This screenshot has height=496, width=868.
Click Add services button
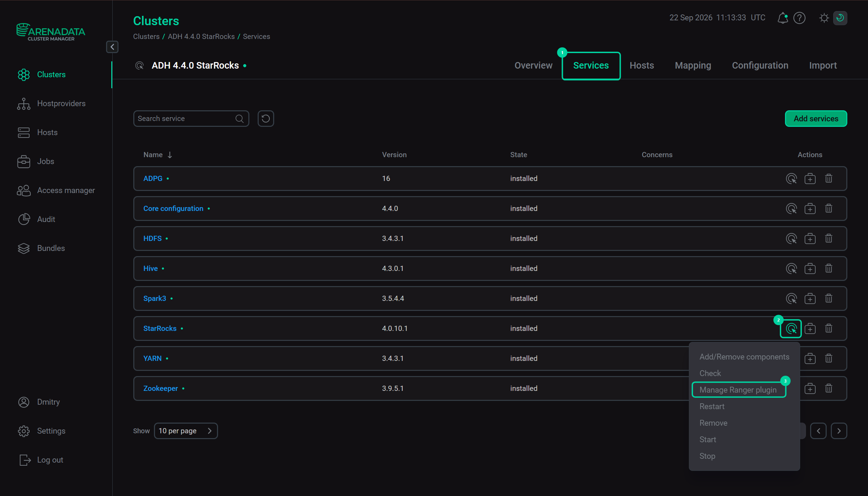[816, 119]
